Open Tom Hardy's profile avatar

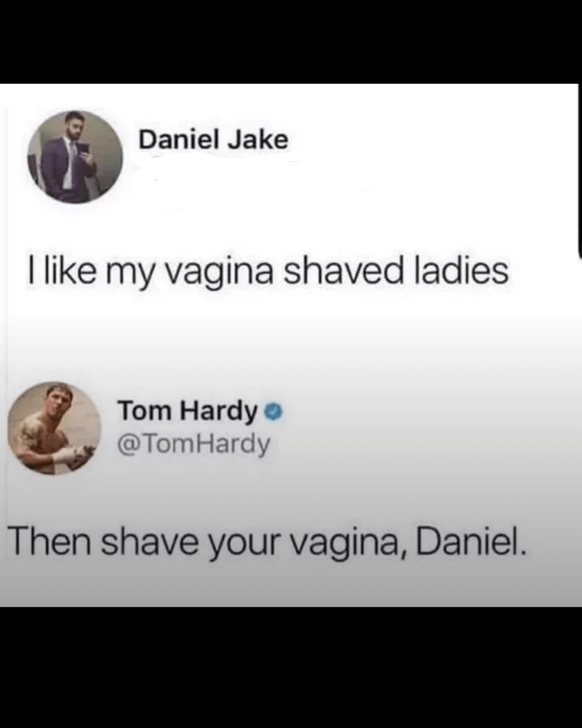click(x=54, y=428)
